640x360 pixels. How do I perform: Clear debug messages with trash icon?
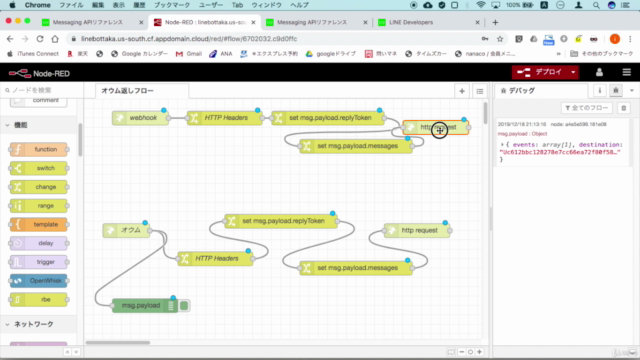[x=623, y=108]
